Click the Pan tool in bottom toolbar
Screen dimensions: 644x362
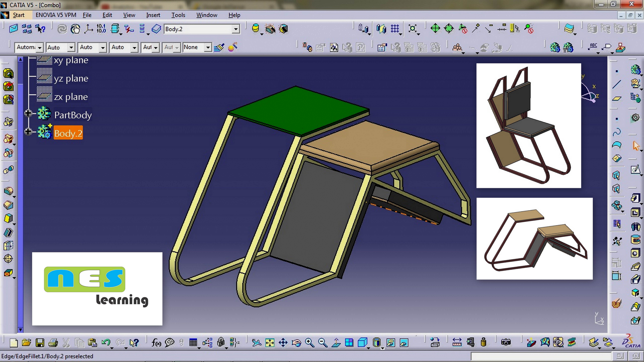tap(283, 343)
